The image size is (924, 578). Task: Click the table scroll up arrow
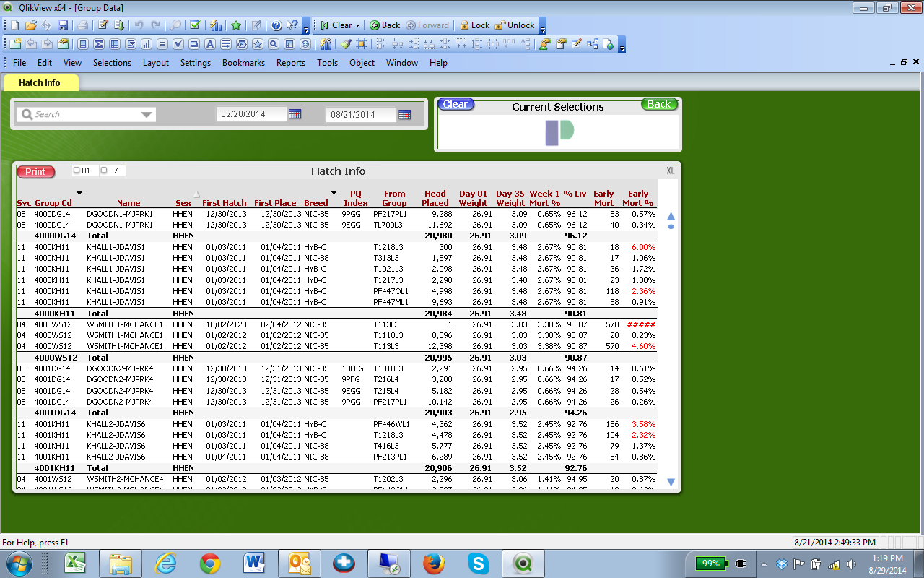[671, 216]
